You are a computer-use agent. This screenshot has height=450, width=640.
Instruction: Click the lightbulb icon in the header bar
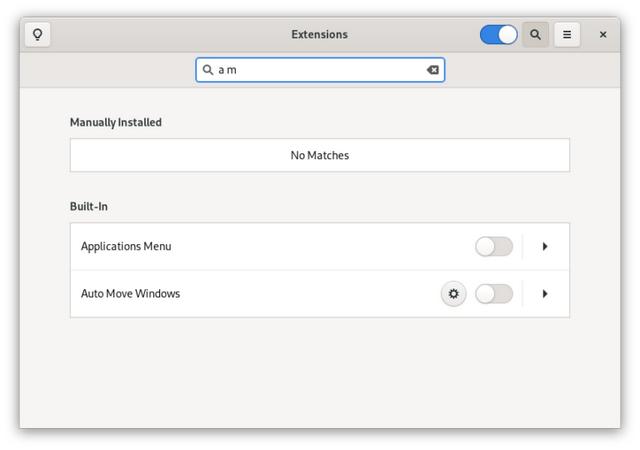(x=37, y=34)
